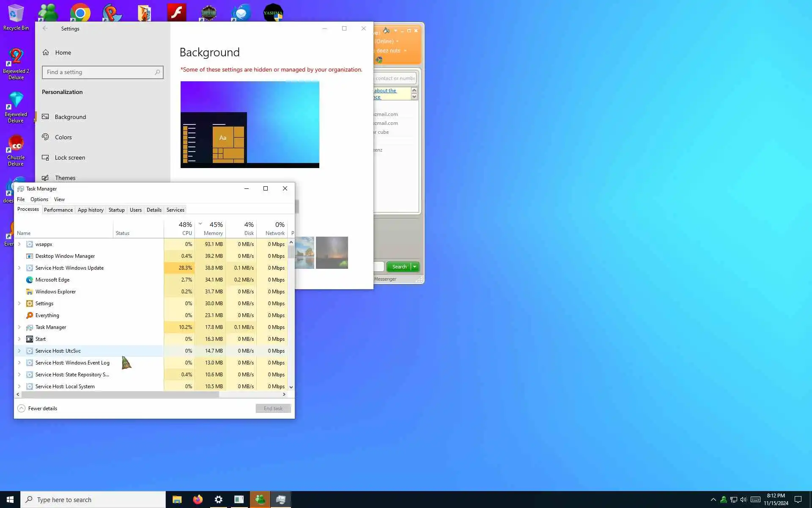Launch the Flash Player desktop shortcut
This screenshot has width=812, height=508.
pyautogui.click(x=176, y=13)
